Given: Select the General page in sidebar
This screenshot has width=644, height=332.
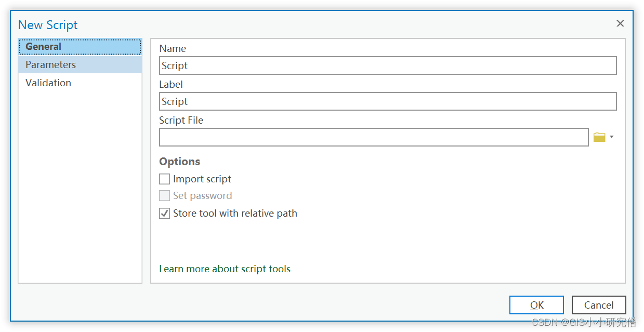Looking at the screenshot, I should [x=43, y=46].
